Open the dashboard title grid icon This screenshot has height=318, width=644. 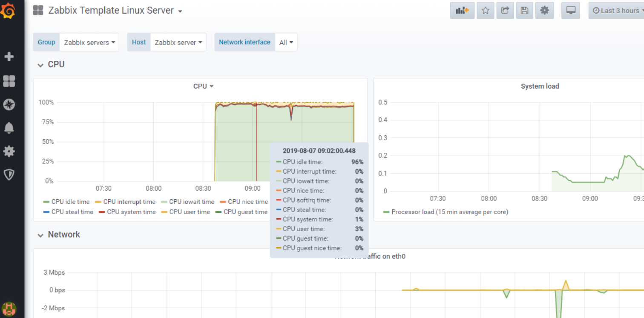38,11
